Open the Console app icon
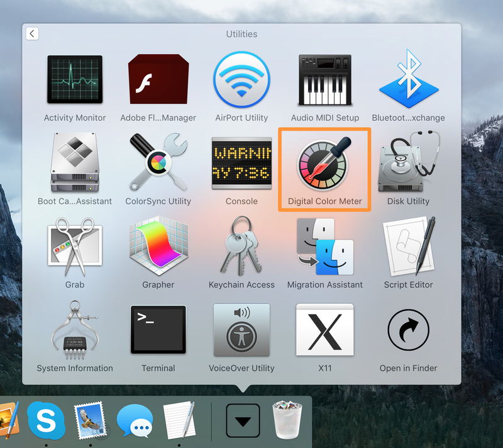503x448 pixels. (x=241, y=164)
